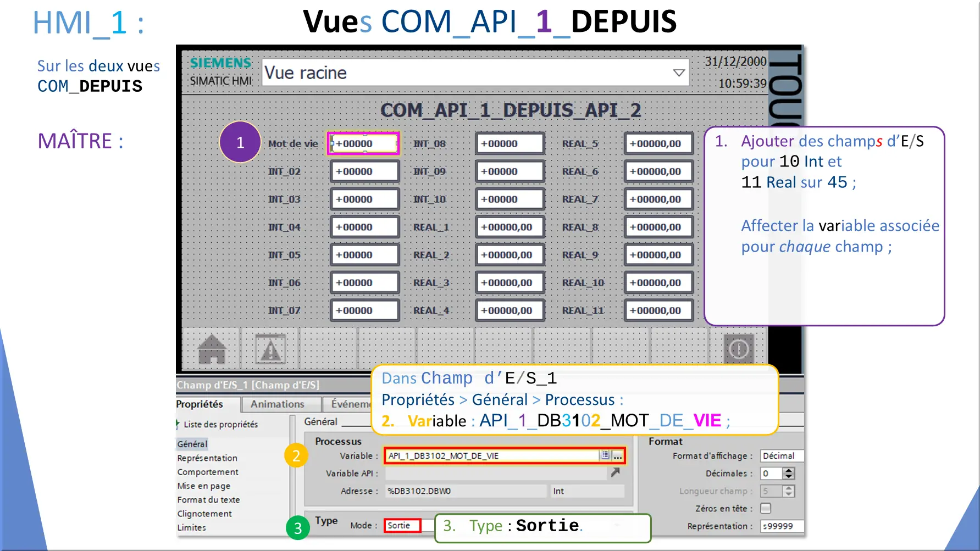The width and height of the screenshot is (980, 551).
Task: Click the ellipsis browse button for Variable
Action: coord(618,455)
